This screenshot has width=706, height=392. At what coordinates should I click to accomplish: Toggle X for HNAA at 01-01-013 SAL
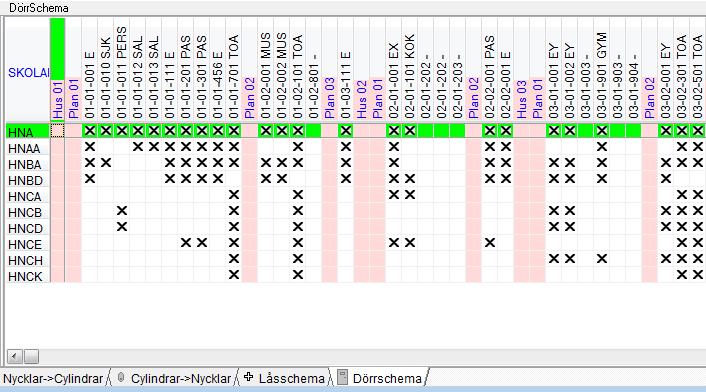pyautogui.click(x=154, y=147)
